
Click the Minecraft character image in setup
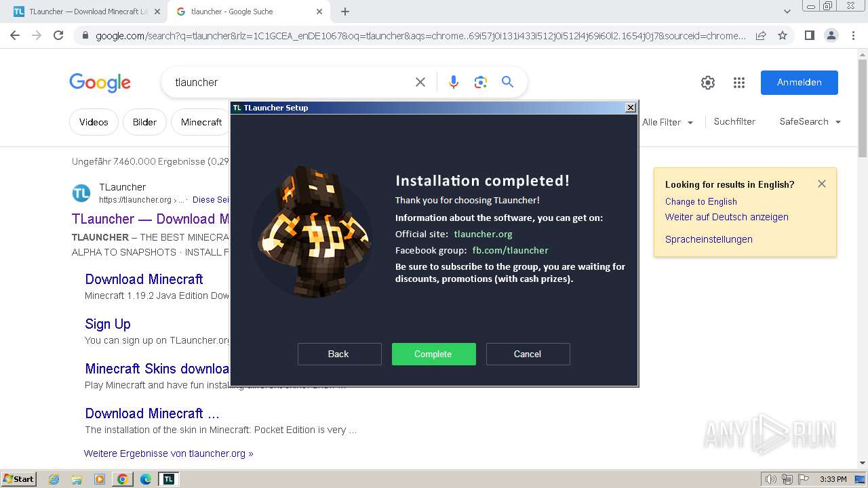pyautogui.click(x=313, y=231)
